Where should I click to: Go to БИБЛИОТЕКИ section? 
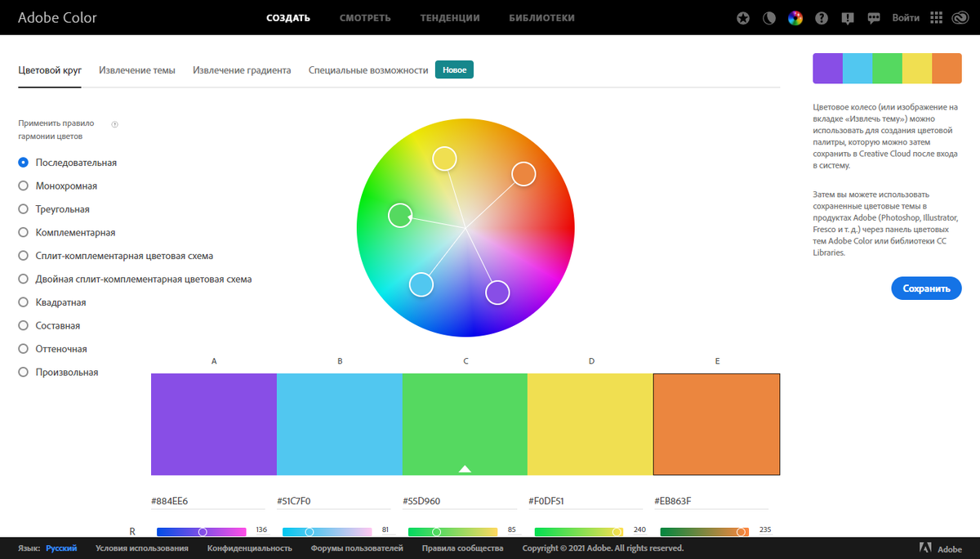[x=541, y=18]
